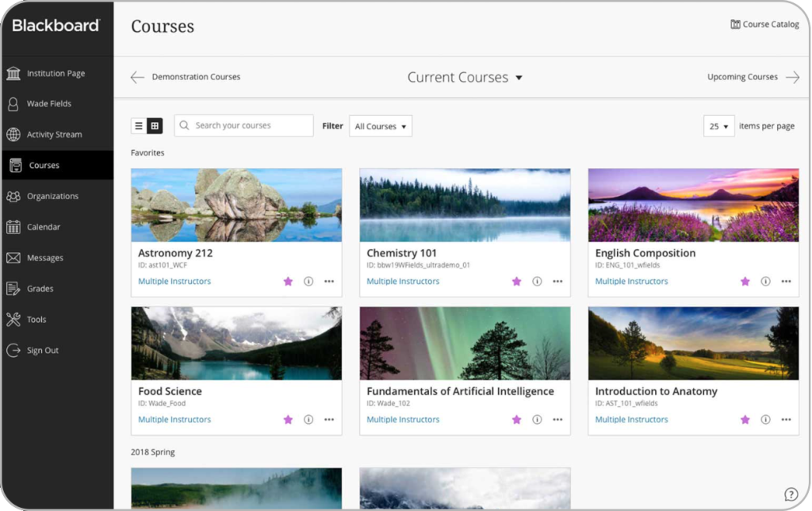This screenshot has width=812, height=511.
Task: Click info icon for Introduction to Anatomy
Action: pos(765,420)
